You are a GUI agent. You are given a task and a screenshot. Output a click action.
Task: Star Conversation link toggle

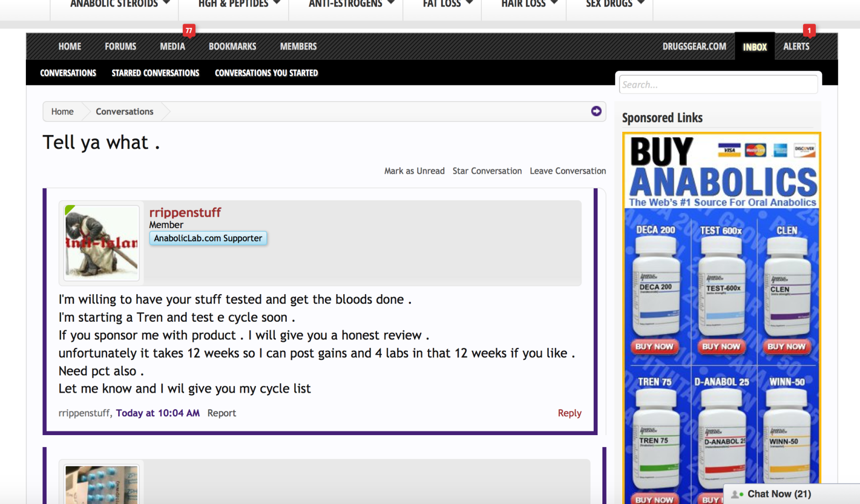[487, 171]
